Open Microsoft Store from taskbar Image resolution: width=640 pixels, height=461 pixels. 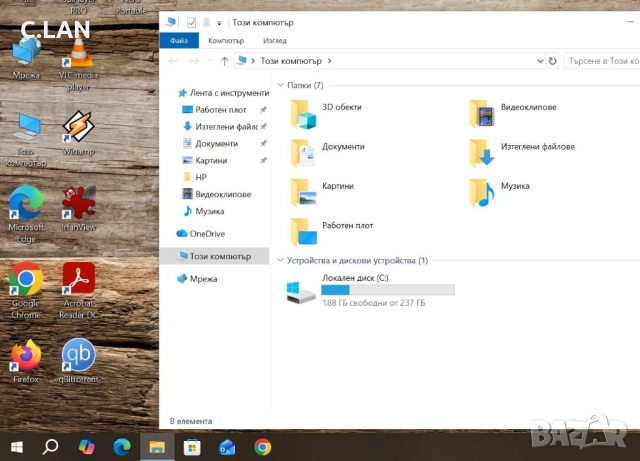192,447
